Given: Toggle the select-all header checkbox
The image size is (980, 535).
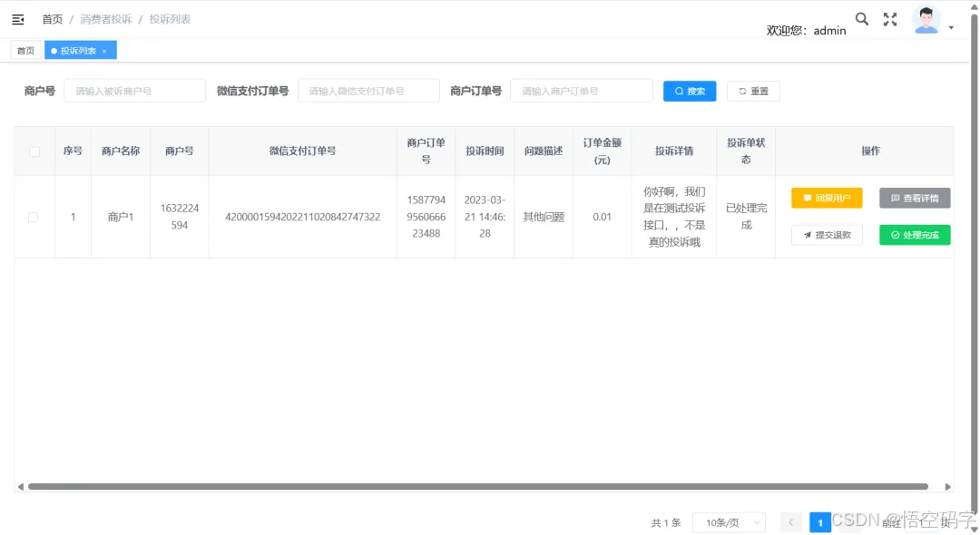Looking at the screenshot, I should (x=34, y=151).
